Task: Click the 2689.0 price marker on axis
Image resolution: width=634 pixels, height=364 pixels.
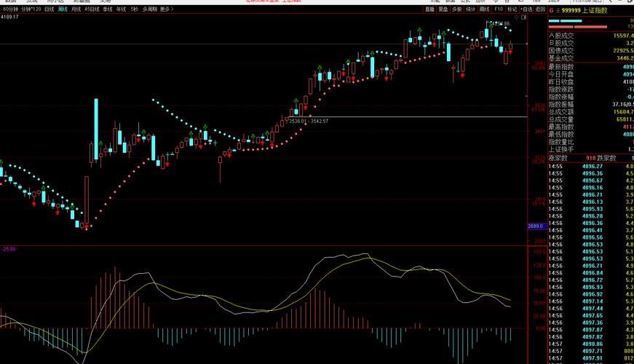Action: click(537, 226)
